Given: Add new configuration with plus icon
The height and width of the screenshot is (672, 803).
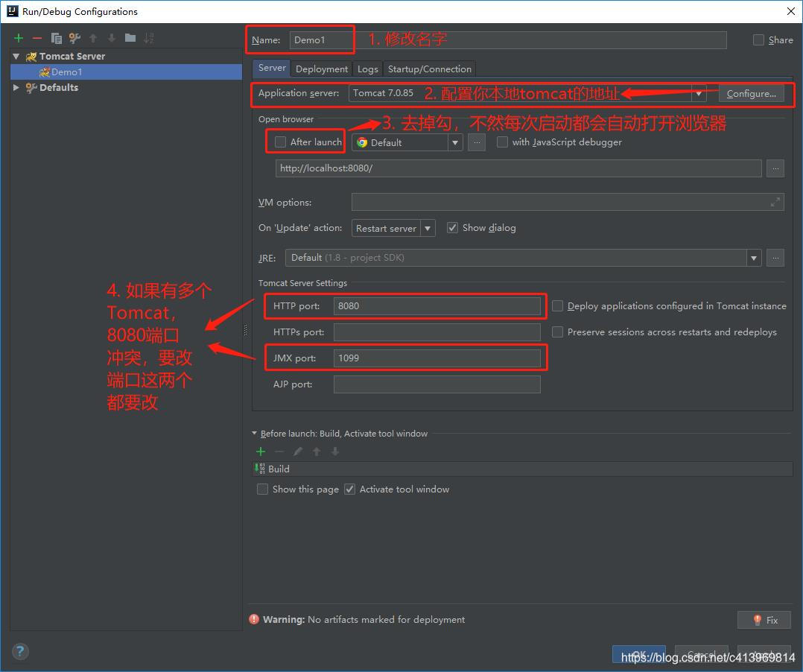Looking at the screenshot, I should click(x=19, y=38).
